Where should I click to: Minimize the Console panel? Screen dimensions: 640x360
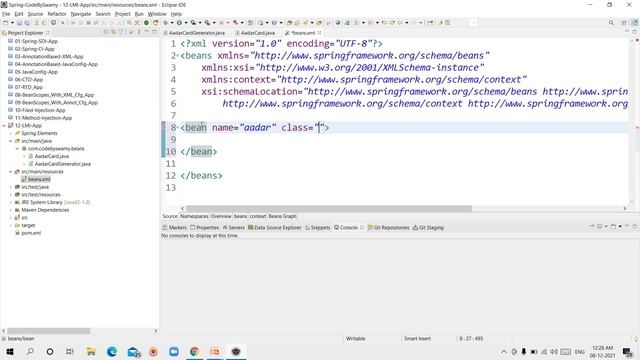click(x=627, y=227)
